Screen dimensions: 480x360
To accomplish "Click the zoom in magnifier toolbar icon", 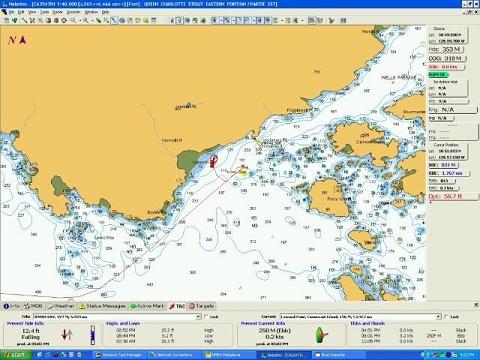I will tap(73, 21).
